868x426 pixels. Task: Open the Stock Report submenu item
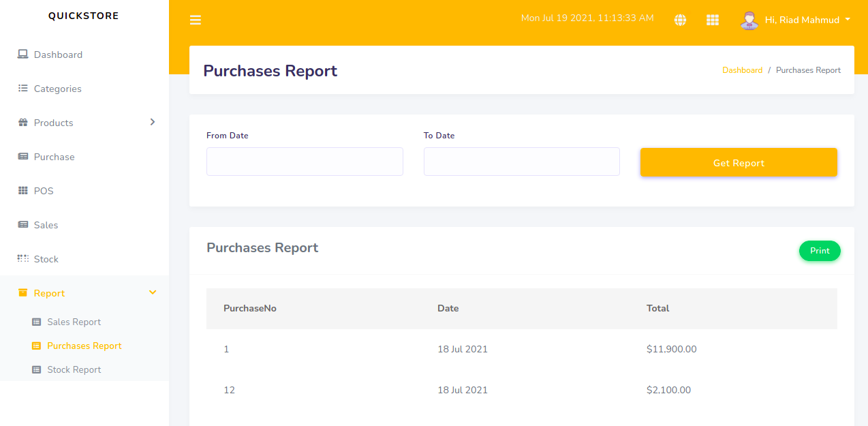[74, 369]
